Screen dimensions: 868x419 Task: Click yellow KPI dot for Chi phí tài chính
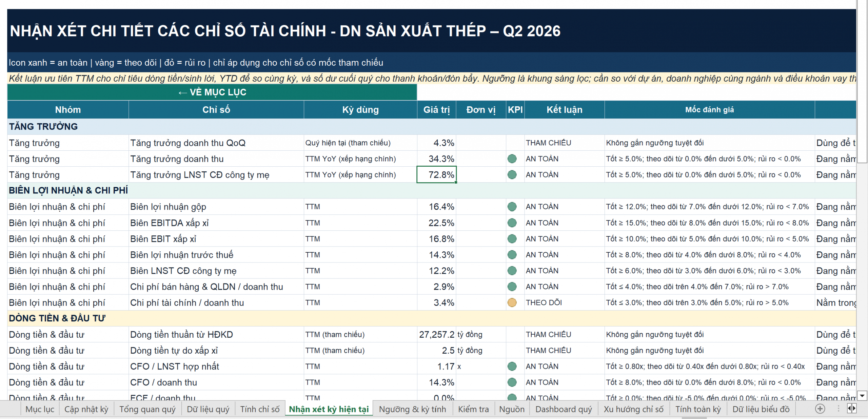[x=512, y=302]
